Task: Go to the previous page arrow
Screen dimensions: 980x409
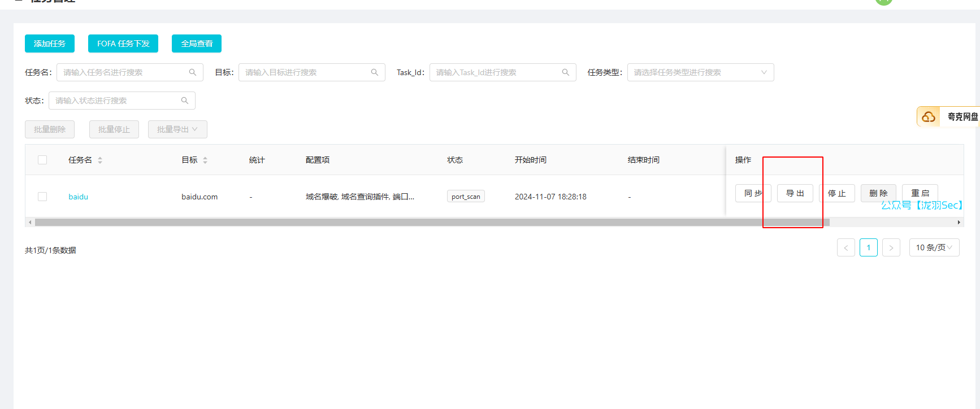Action: 845,247
